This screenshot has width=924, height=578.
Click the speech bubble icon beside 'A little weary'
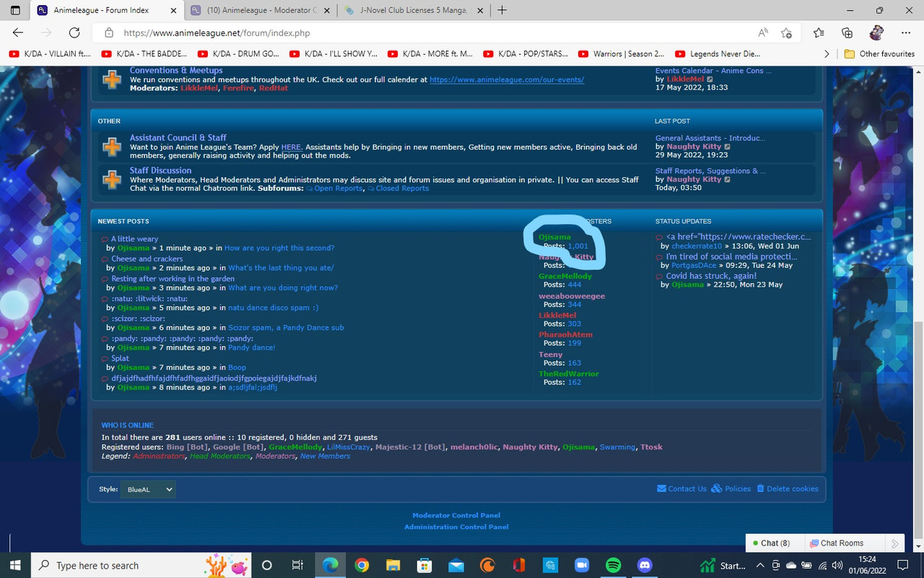click(x=105, y=239)
